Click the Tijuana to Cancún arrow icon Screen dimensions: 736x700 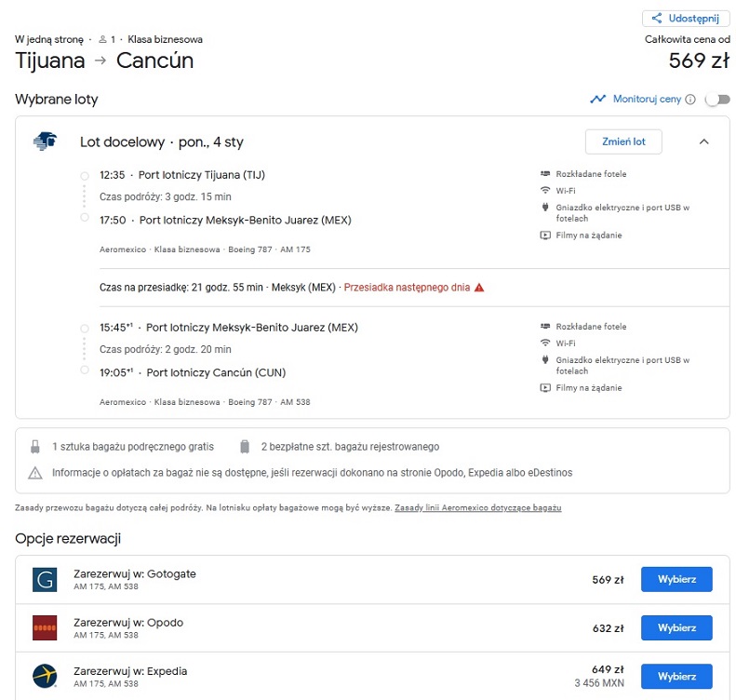point(100,61)
